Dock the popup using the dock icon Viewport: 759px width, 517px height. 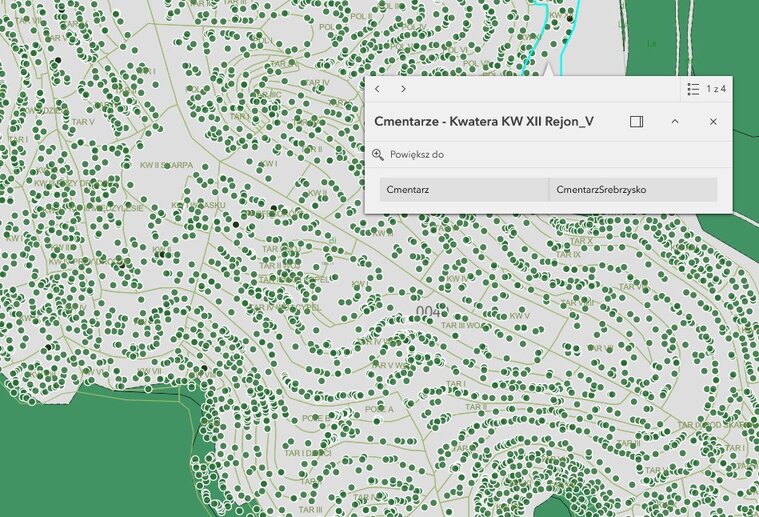pyautogui.click(x=636, y=121)
